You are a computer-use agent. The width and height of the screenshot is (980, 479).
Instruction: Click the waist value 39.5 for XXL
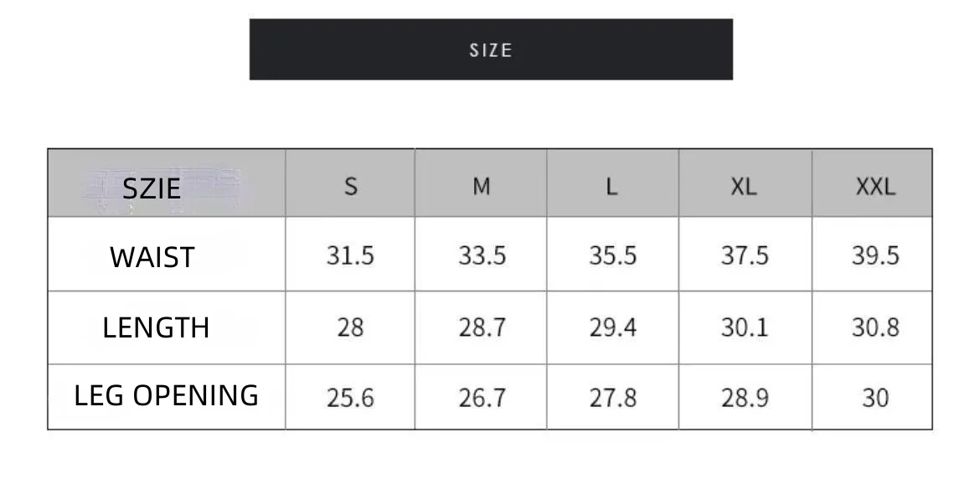tap(875, 255)
